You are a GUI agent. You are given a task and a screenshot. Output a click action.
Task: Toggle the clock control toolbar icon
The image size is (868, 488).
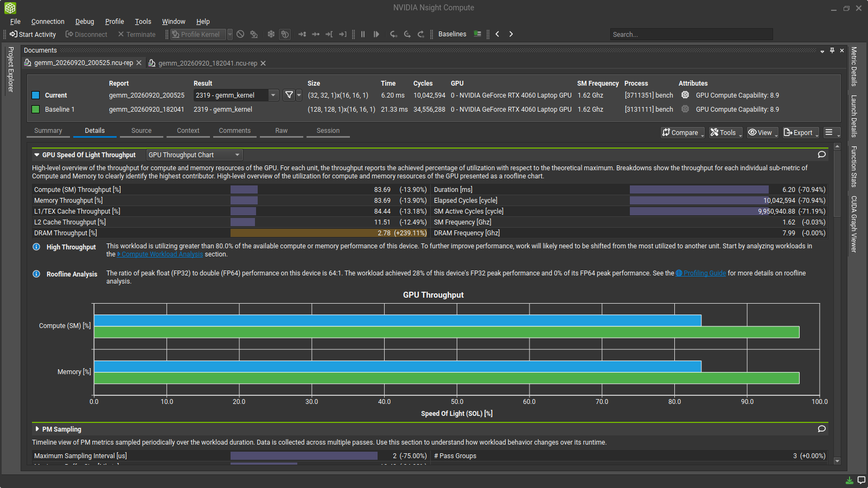coord(285,34)
